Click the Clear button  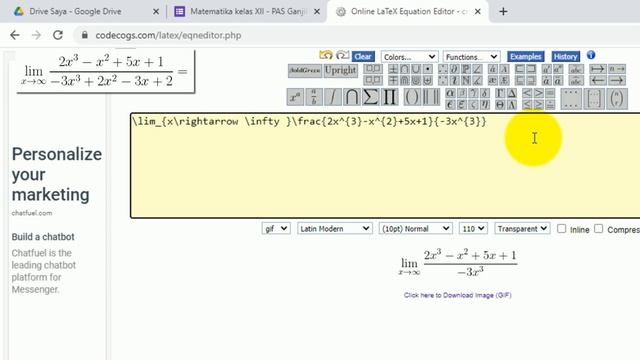coord(363,56)
